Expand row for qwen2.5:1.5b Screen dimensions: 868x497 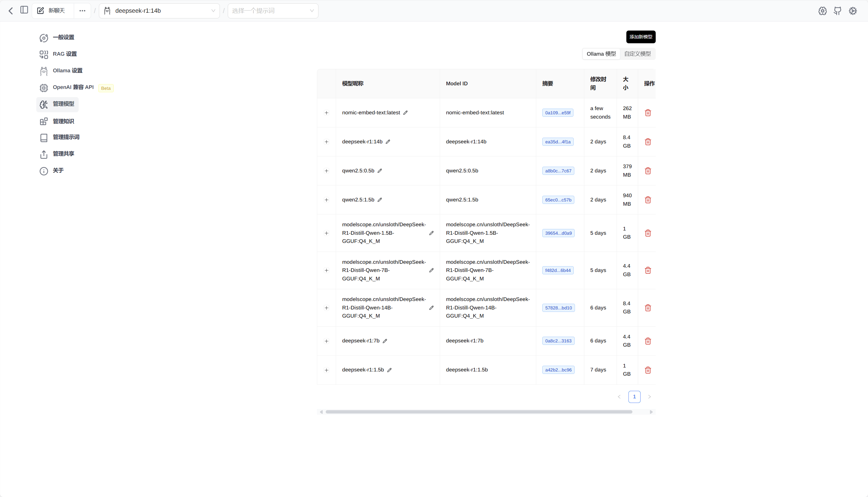pos(327,200)
